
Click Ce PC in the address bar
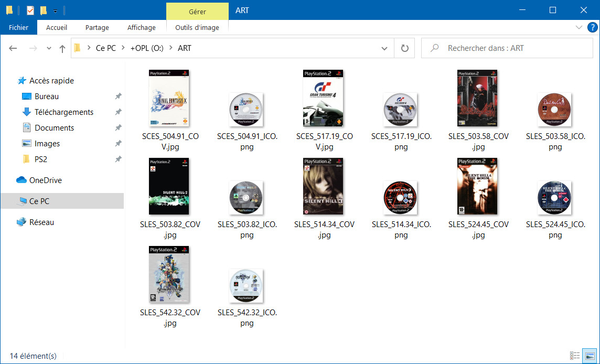point(105,48)
